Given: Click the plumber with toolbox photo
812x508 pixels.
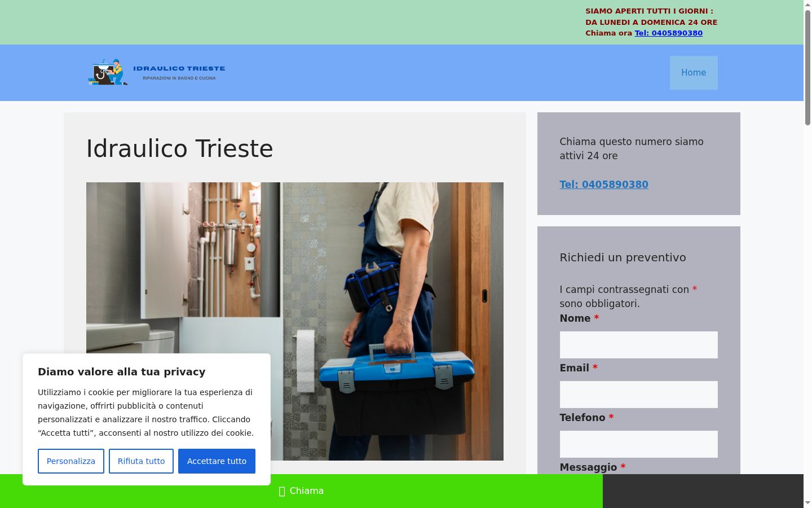Looking at the screenshot, I should (x=295, y=321).
